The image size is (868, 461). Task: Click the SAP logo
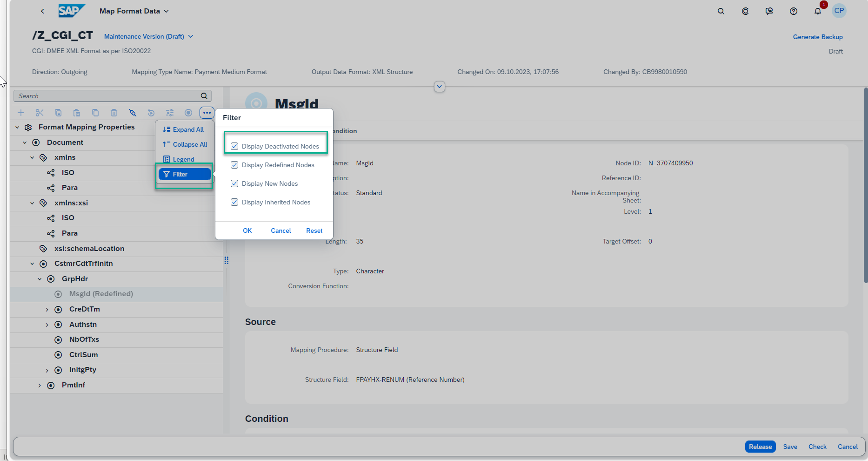click(x=72, y=11)
